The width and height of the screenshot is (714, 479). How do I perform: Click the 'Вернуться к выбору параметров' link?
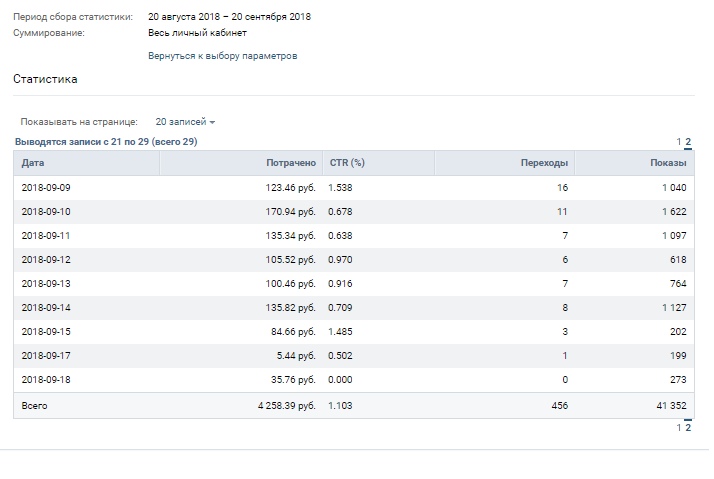(222, 56)
